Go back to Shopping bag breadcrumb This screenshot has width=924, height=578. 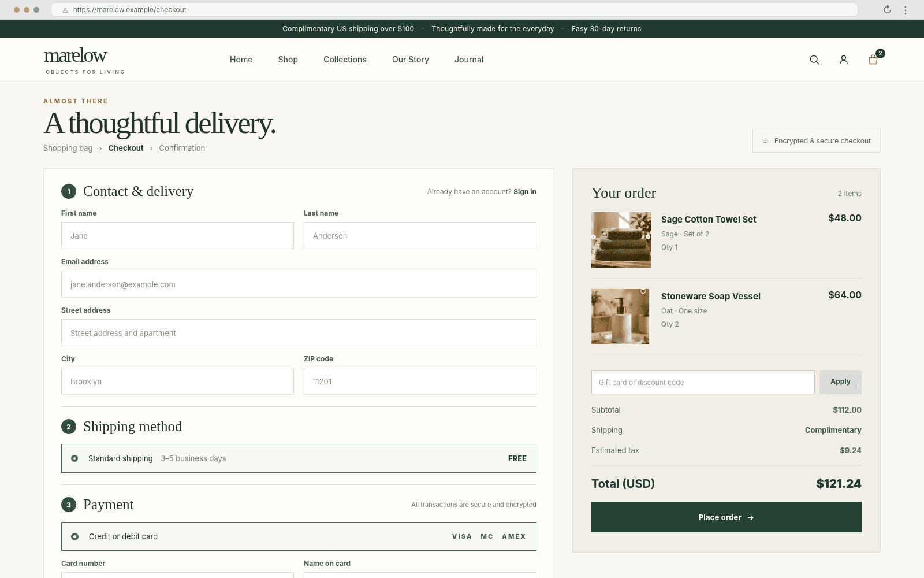[x=68, y=148]
